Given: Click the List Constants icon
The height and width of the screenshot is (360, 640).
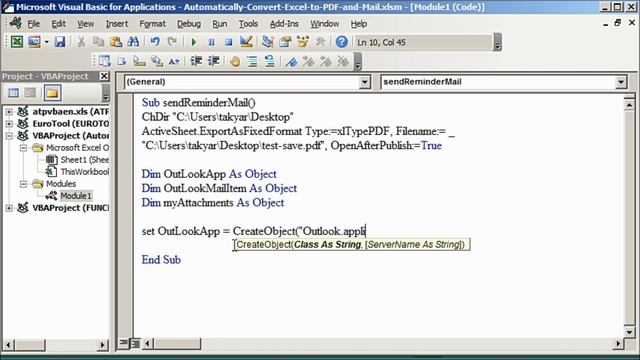Looking at the screenshot, I should [122, 61].
